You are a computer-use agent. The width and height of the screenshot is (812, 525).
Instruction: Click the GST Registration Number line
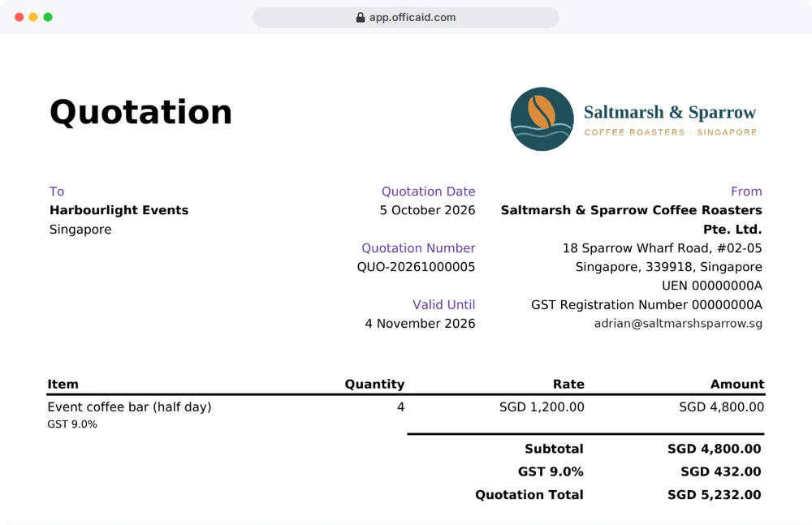(x=647, y=305)
